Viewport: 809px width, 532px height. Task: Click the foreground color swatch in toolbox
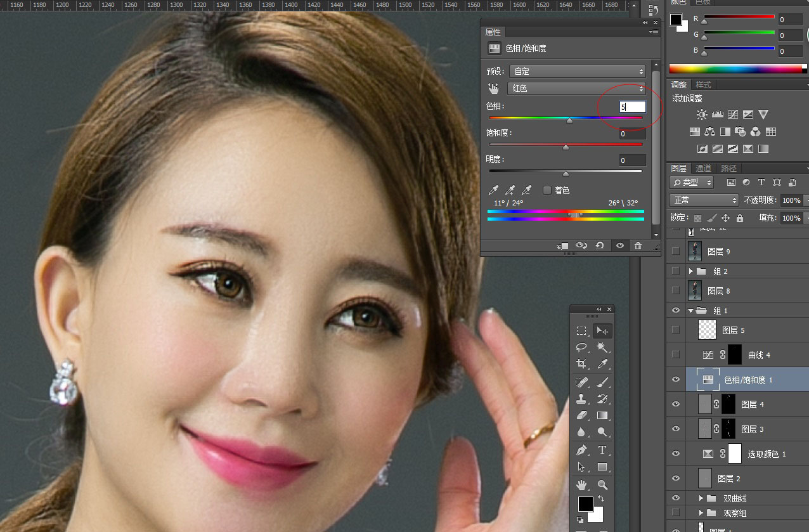585,504
